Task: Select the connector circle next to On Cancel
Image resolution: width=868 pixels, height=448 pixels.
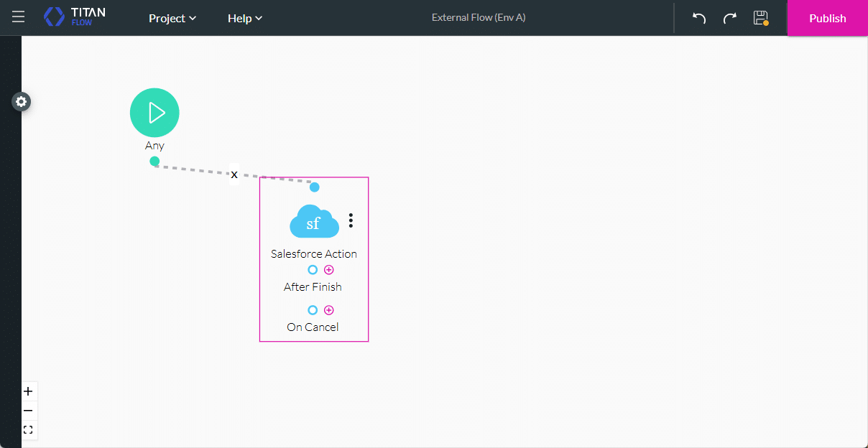Action: click(x=313, y=309)
